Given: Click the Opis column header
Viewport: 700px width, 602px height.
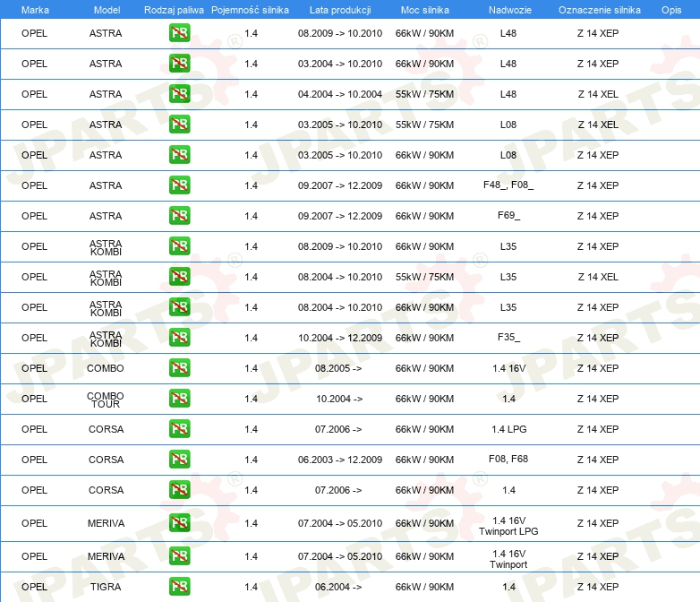Looking at the screenshot, I should point(671,10).
